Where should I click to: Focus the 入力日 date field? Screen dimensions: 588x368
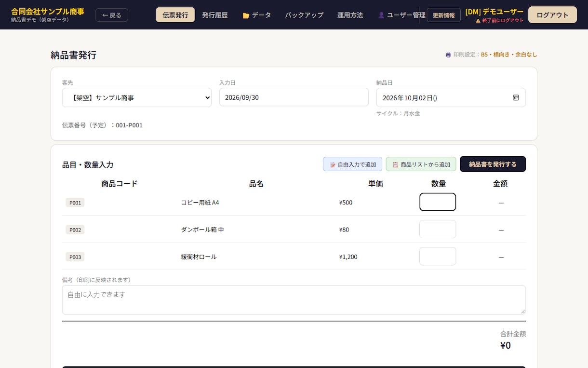point(294,97)
